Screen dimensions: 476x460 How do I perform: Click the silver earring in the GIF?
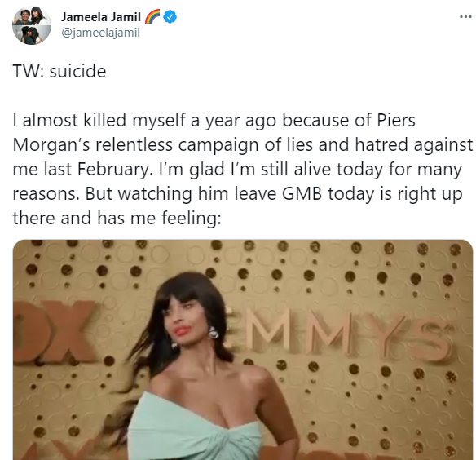click(213, 333)
